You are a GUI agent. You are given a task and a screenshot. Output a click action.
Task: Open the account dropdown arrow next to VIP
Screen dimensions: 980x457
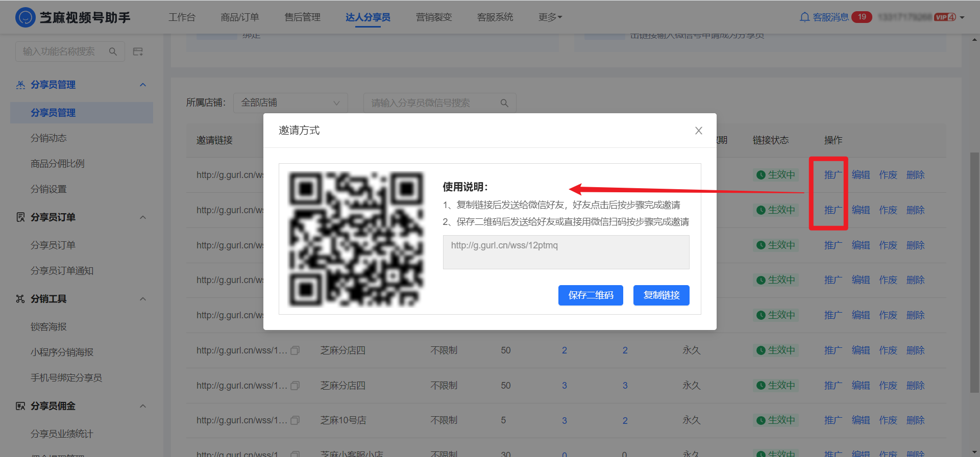tap(962, 17)
